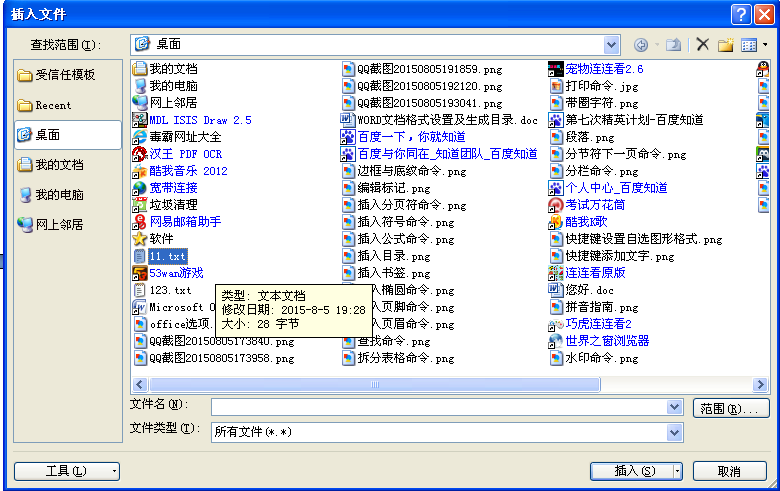Viewport: 780px width, 491px height.
Task: Select QQ截图20150805191859.png
Action: 422,69
